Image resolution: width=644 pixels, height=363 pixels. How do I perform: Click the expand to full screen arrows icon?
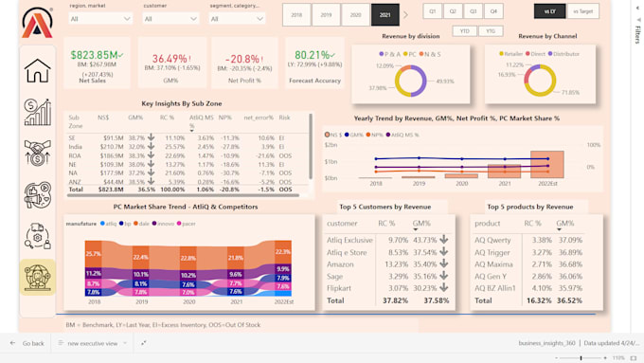point(144,343)
